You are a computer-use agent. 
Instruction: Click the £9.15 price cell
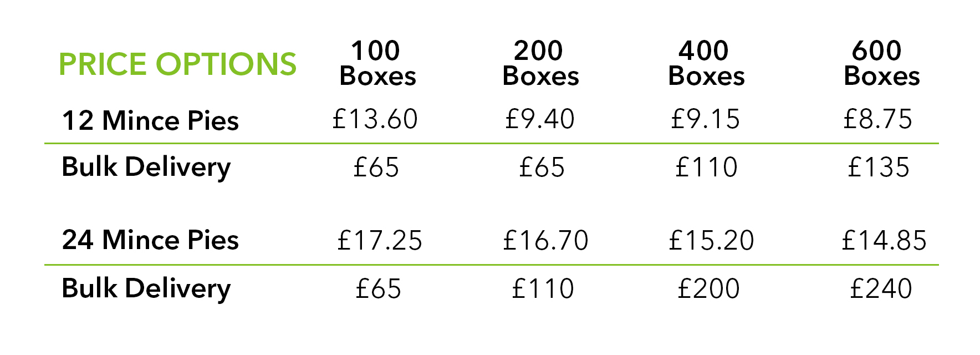point(705,119)
